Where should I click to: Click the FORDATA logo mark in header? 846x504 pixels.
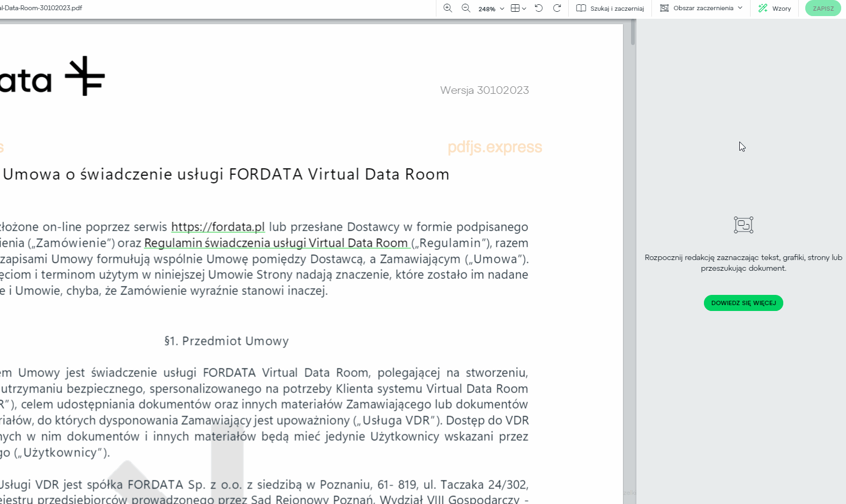point(85,76)
